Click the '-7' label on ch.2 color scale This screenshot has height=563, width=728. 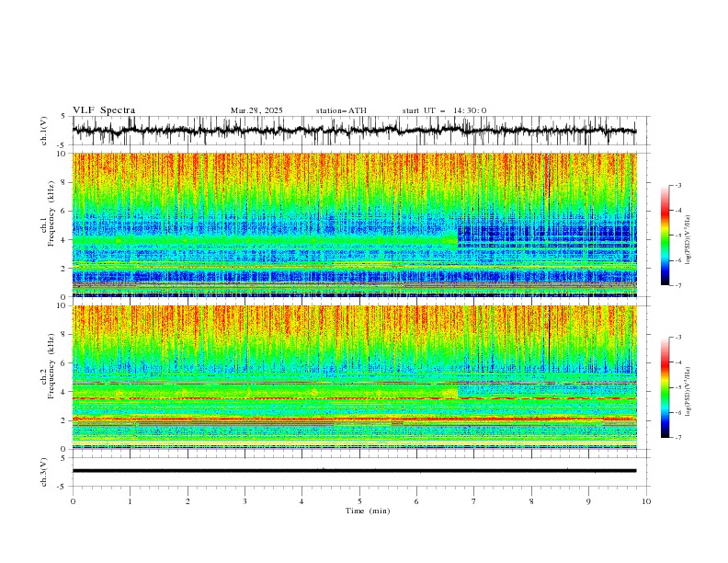coord(678,438)
